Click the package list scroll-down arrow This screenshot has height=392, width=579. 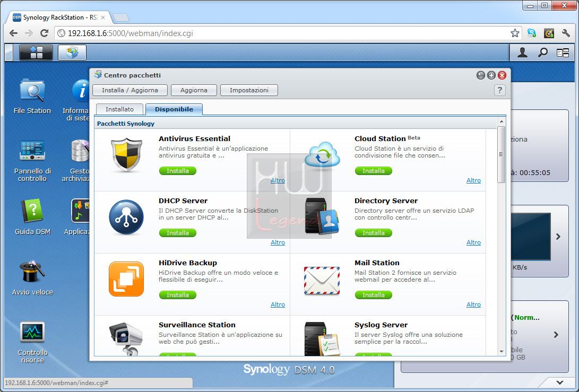(x=501, y=351)
